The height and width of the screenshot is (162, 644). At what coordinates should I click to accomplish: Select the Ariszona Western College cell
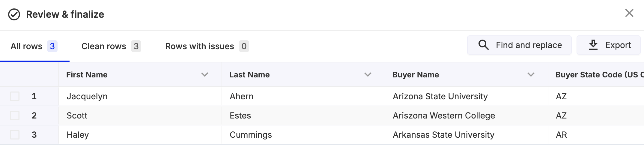(444, 115)
